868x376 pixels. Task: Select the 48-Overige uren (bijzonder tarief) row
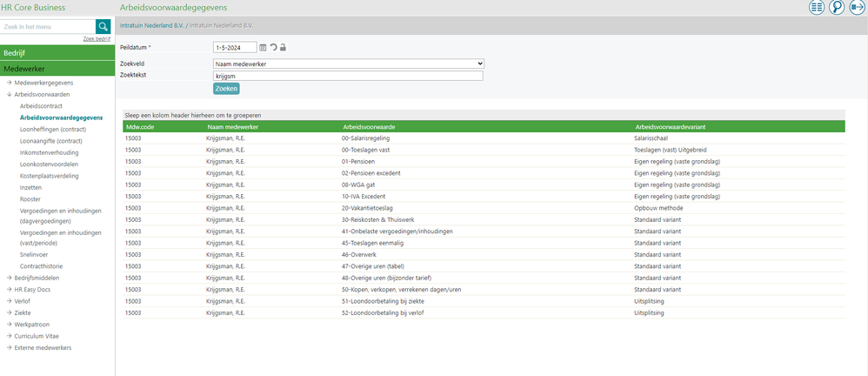(484, 278)
